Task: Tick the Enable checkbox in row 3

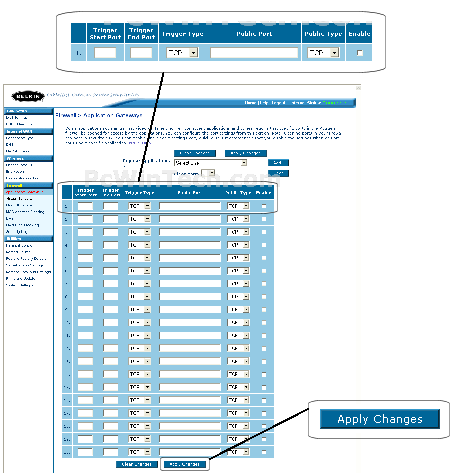Action: click(x=264, y=232)
